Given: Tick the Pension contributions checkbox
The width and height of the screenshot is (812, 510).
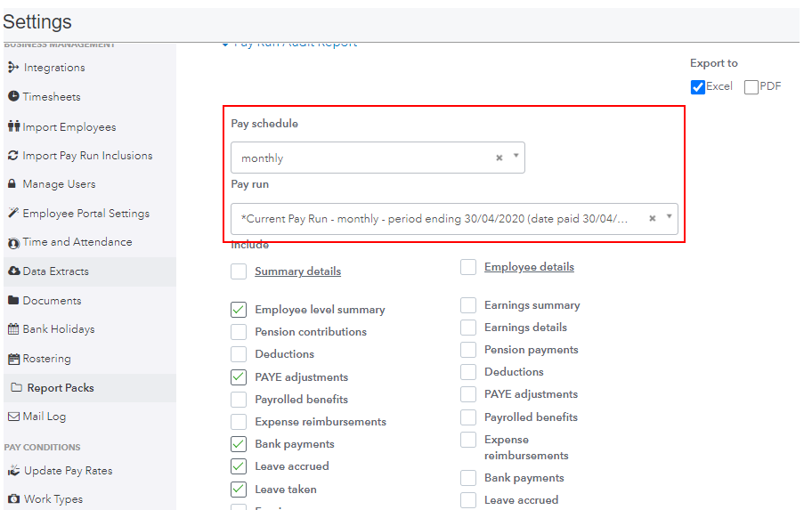Looking at the screenshot, I should 239,332.
